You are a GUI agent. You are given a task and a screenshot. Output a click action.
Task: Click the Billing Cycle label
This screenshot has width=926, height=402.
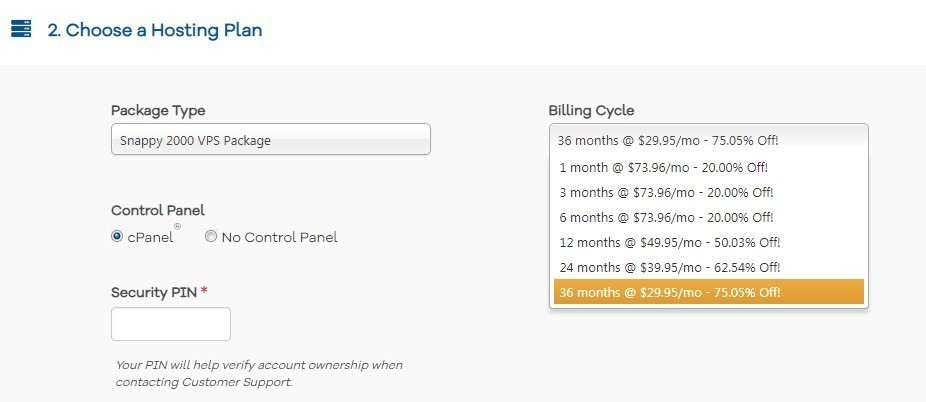click(591, 110)
